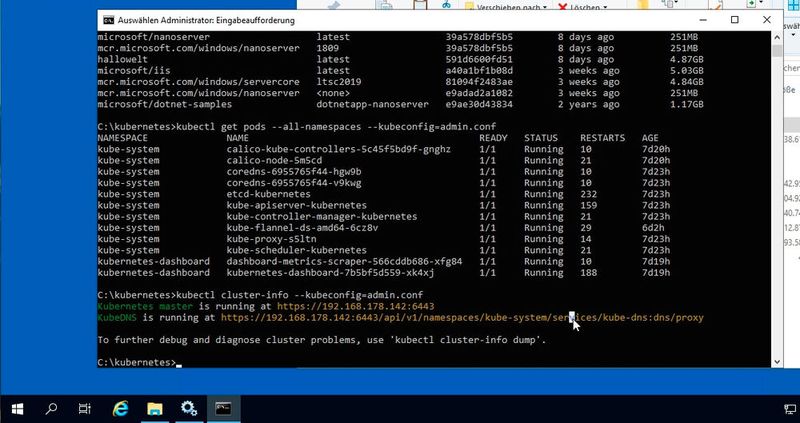Click size value 5.03GB

pyautogui.click(x=687, y=70)
